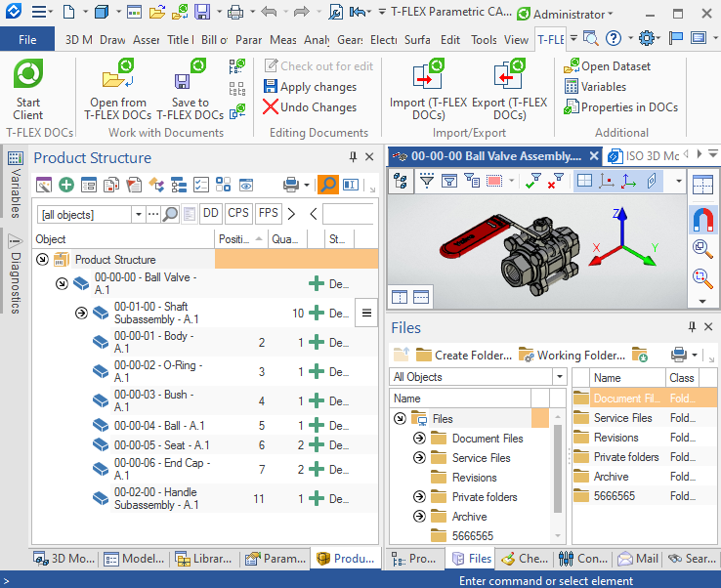Click Export (T-FLEX DOCs) icon

click(x=509, y=74)
